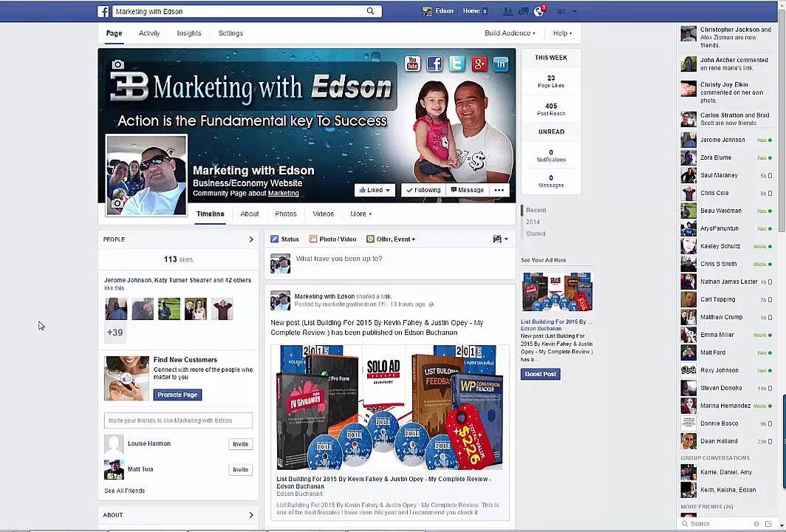The image size is (786, 532).
Task: Open the Help dropdown
Action: pos(562,33)
